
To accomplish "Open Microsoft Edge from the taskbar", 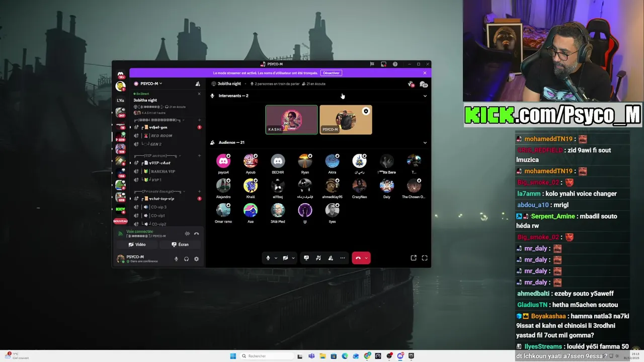I will click(345, 356).
